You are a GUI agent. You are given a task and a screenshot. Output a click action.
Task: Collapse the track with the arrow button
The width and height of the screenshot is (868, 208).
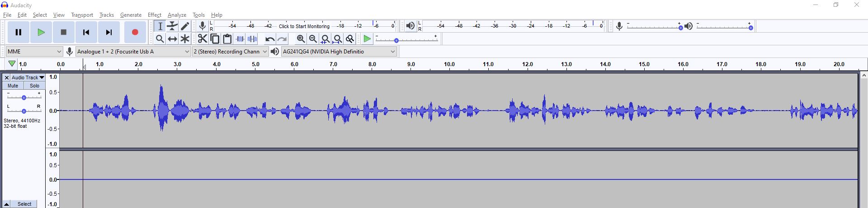(7, 204)
